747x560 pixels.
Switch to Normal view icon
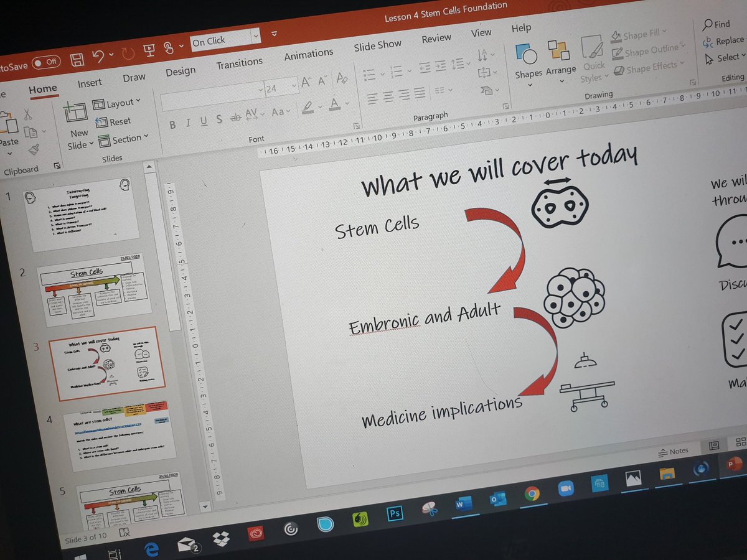[x=715, y=446]
